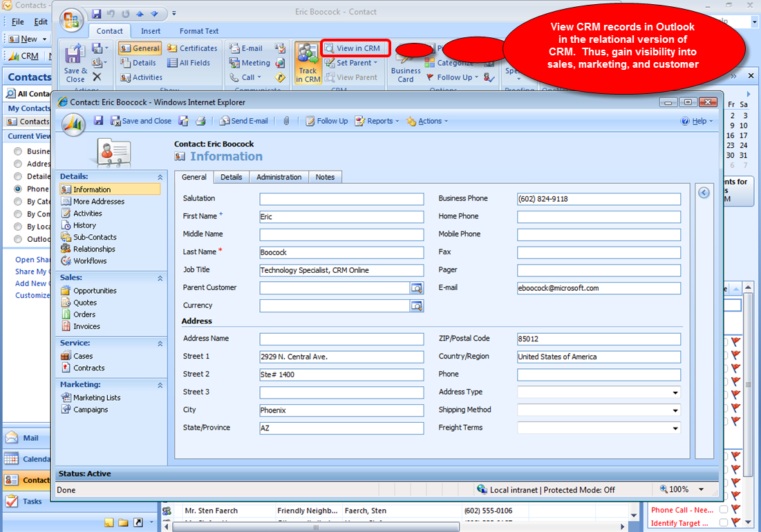Open the attachment paperclip icon

[x=286, y=120]
